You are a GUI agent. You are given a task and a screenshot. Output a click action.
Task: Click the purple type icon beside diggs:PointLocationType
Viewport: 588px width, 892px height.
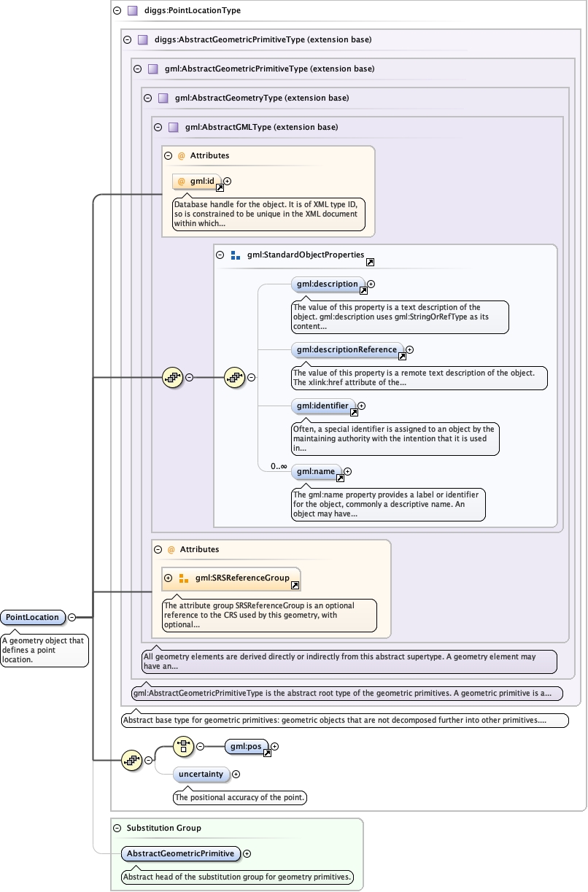tap(132, 11)
